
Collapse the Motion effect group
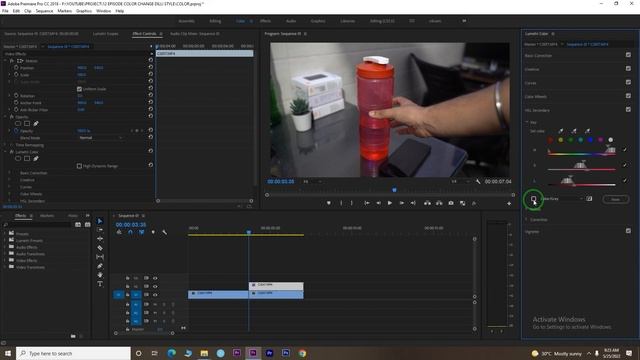pos(6,60)
